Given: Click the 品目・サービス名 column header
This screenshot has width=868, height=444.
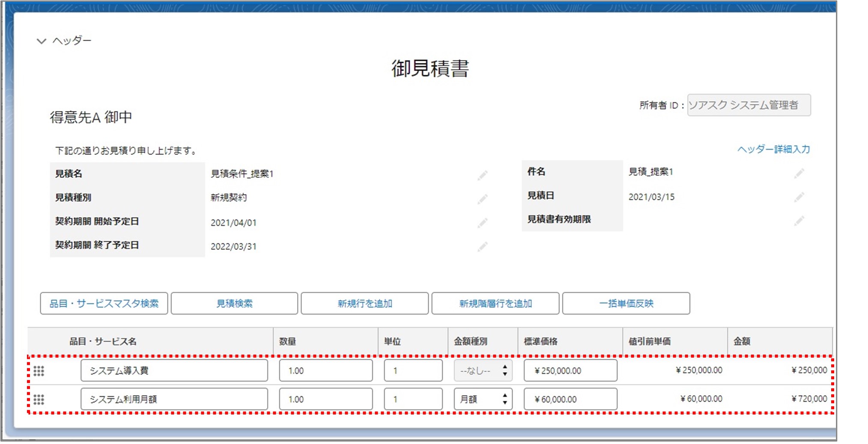Looking at the screenshot, I should [103, 341].
